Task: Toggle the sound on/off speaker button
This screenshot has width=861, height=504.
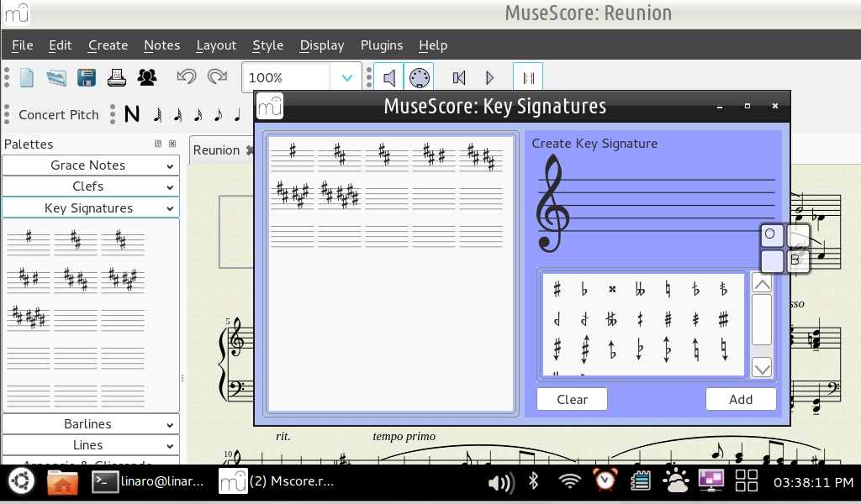Action: pyautogui.click(x=388, y=77)
